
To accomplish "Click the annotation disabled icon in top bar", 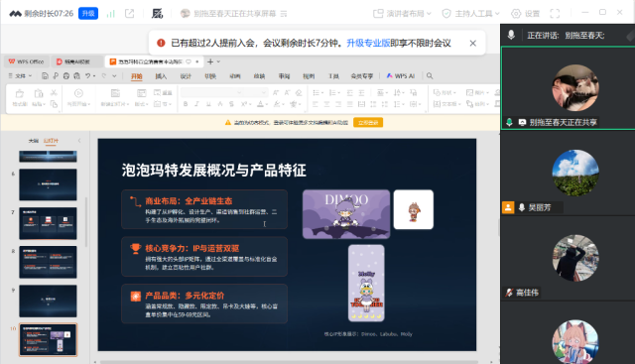I will click(x=157, y=14).
